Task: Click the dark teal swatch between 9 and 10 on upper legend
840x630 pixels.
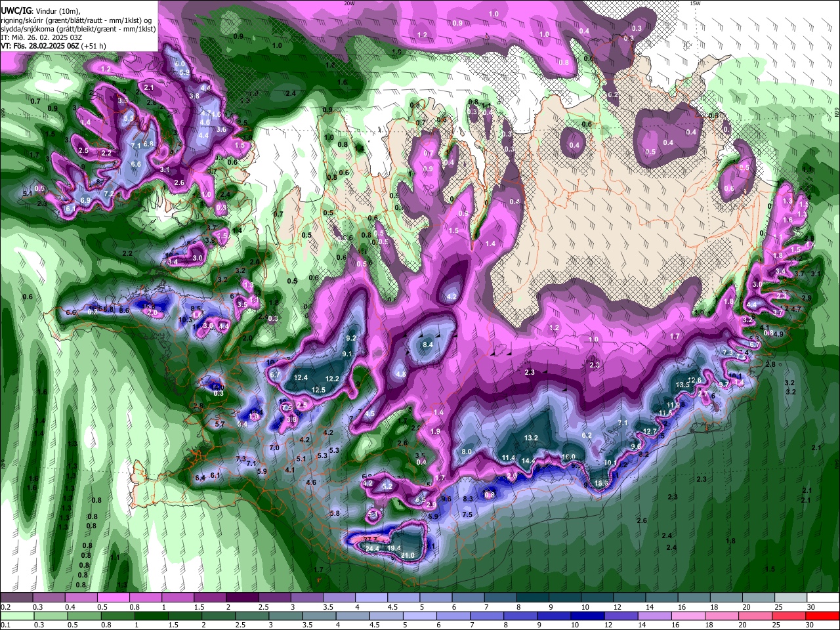Action: [565, 598]
